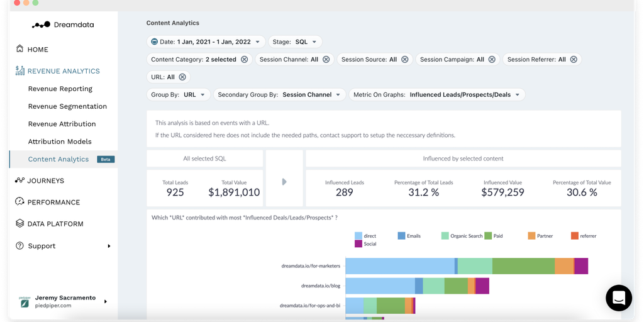Click the dreamdata.io/for-marketers direct bar segment
Image resolution: width=644 pixels, height=322 pixels.
[x=399, y=266]
